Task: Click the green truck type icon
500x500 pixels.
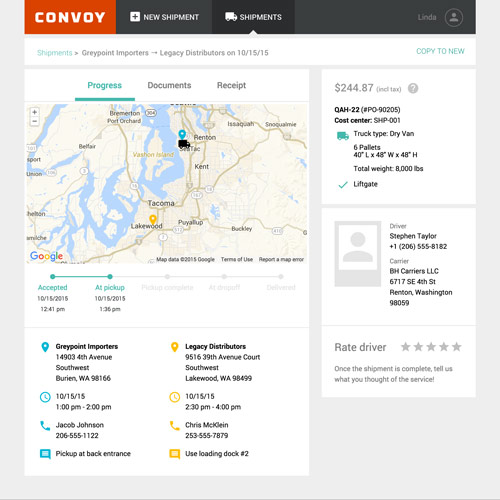Action: click(343, 136)
